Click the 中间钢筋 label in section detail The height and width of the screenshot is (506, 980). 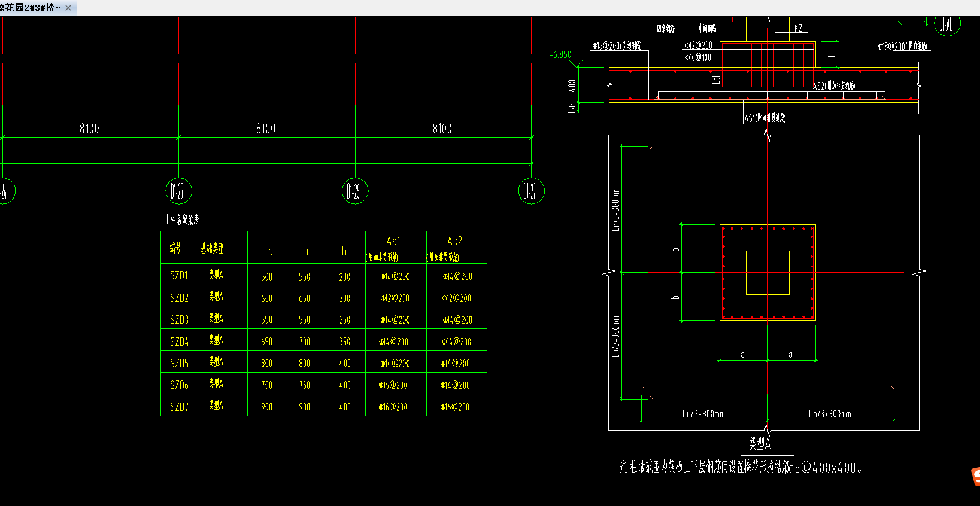[707, 28]
